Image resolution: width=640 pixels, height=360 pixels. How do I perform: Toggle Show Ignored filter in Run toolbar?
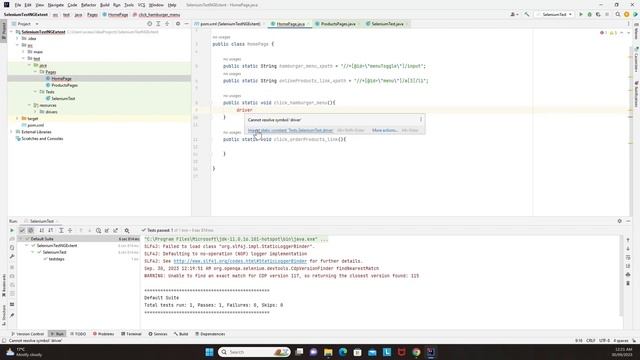tap(31, 231)
